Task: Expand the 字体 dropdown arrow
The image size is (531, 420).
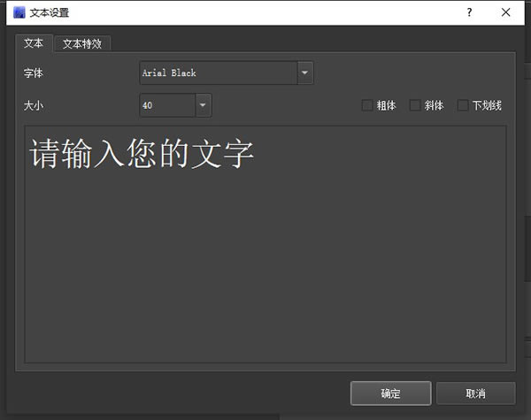Action: tap(305, 73)
